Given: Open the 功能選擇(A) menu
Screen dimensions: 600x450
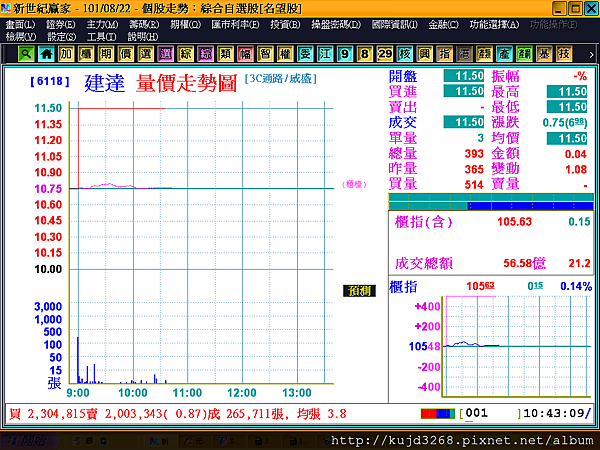Looking at the screenshot, I should [x=494, y=24].
